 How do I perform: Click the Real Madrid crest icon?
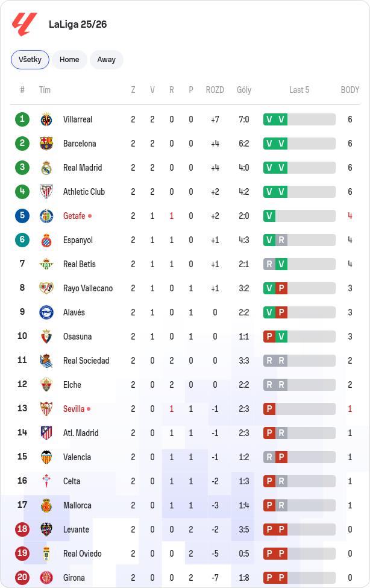46,168
